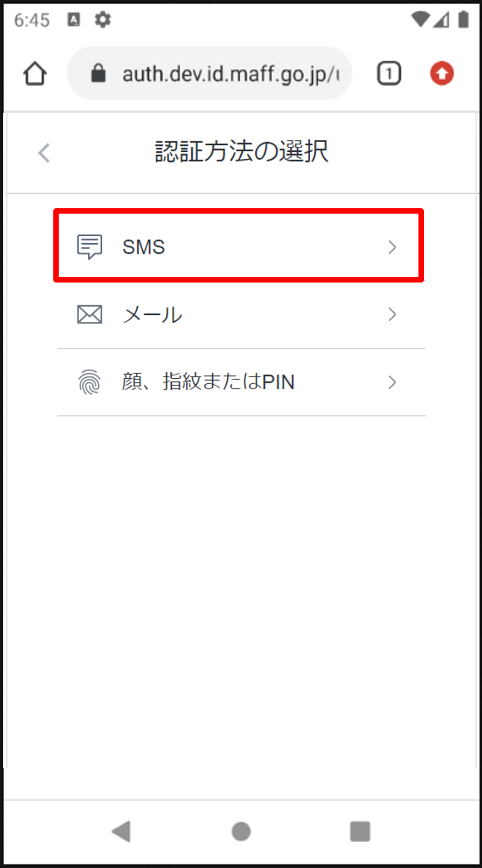Tap the Android home circle button
This screenshot has width=482, height=868.
click(x=241, y=831)
